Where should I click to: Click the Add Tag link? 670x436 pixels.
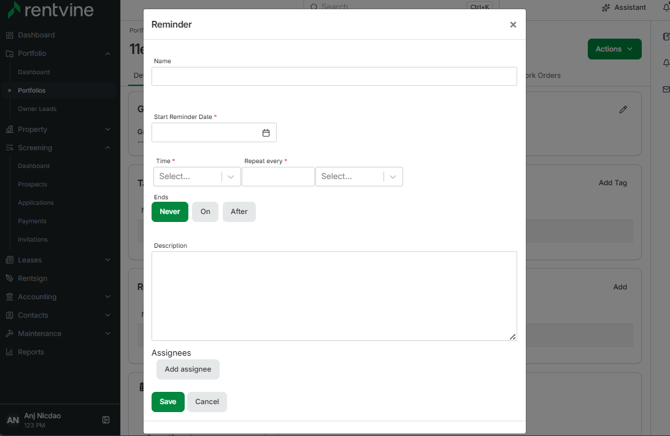click(612, 183)
